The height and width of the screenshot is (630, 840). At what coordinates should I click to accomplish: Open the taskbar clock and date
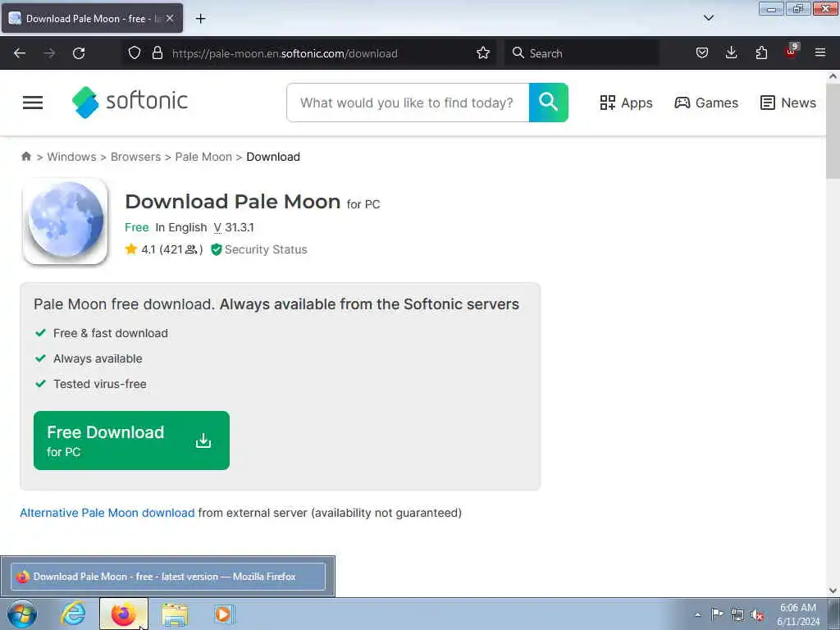point(797,614)
